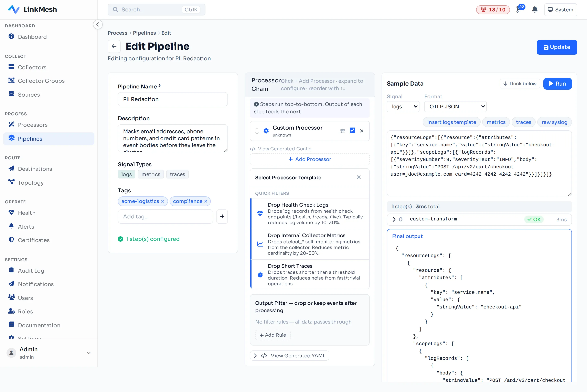This screenshot has height=392, width=587.
Task: Click Pipelines in the breadcrumb
Action: (144, 33)
